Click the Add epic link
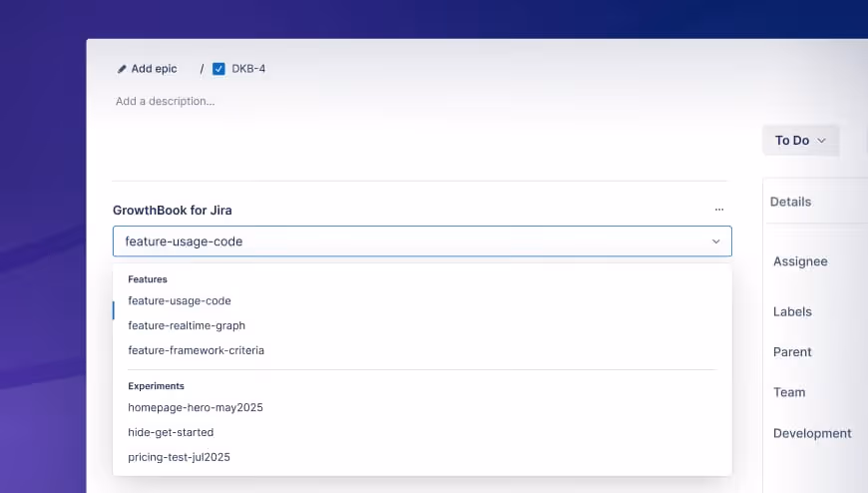The height and width of the screenshot is (493, 868). [154, 69]
